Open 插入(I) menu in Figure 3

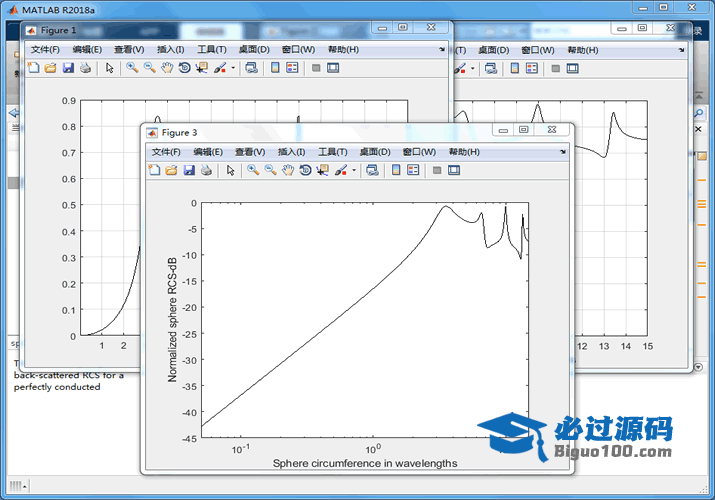click(x=291, y=152)
